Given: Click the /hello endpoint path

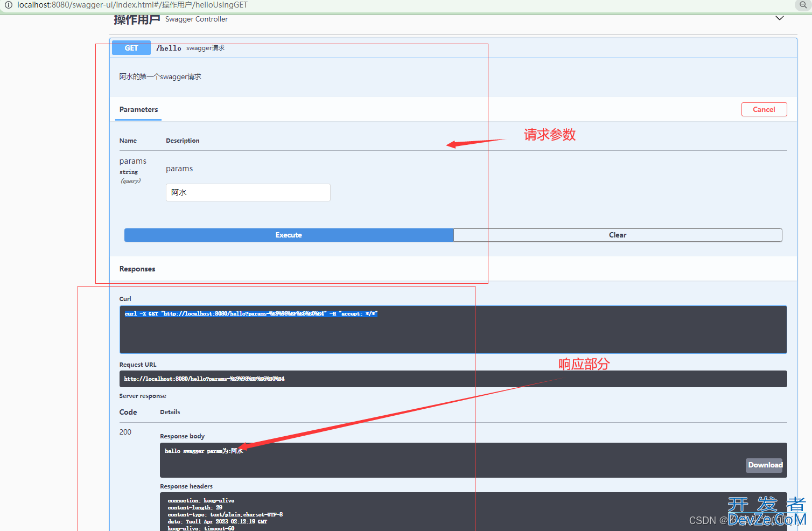Looking at the screenshot, I should click(169, 48).
